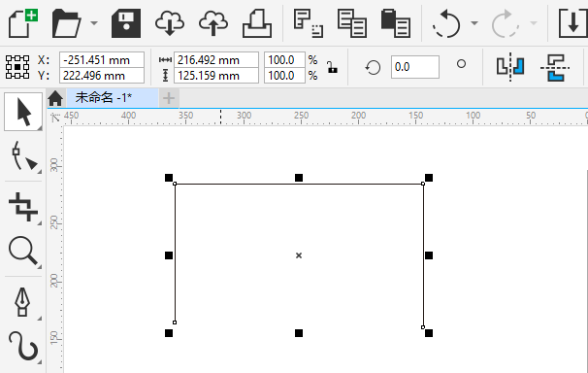The image size is (588, 373).
Task: Create a new document
Action: (23, 23)
